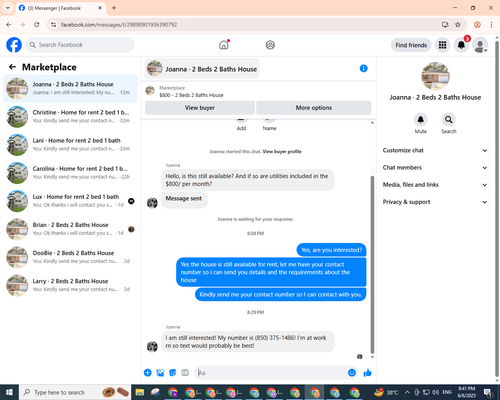The height and width of the screenshot is (400, 500).
Task: Click the View buyer button
Action: coord(200,108)
